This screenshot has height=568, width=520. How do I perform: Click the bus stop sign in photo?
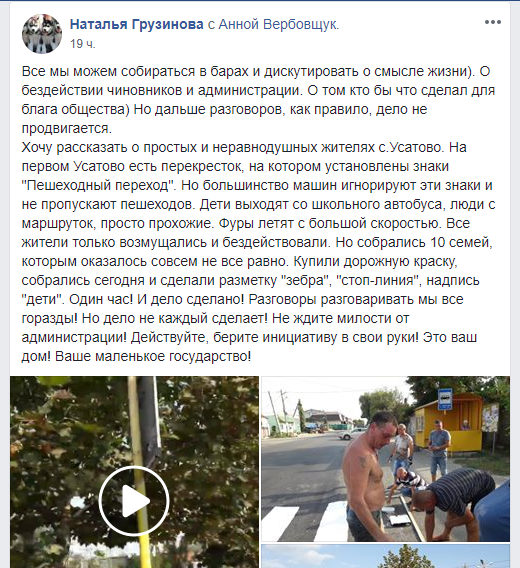[x=444, y=399]
